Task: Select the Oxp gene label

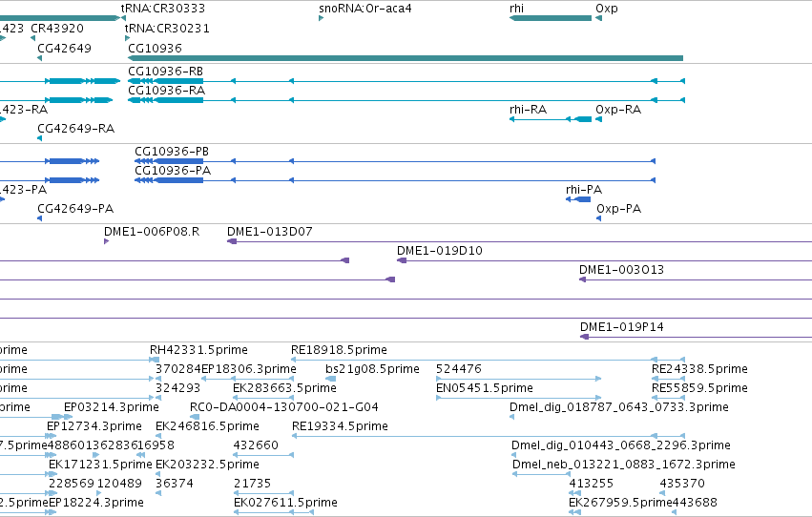Action: click(x=607, y=9)
